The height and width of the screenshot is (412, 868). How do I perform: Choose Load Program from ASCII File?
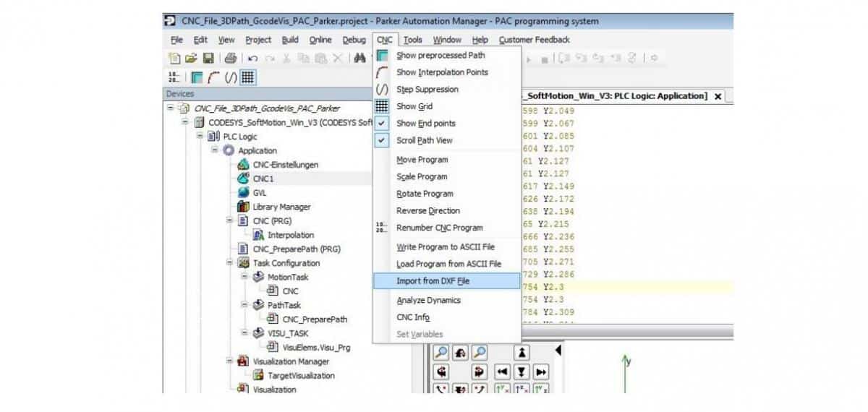pos(447,264)
